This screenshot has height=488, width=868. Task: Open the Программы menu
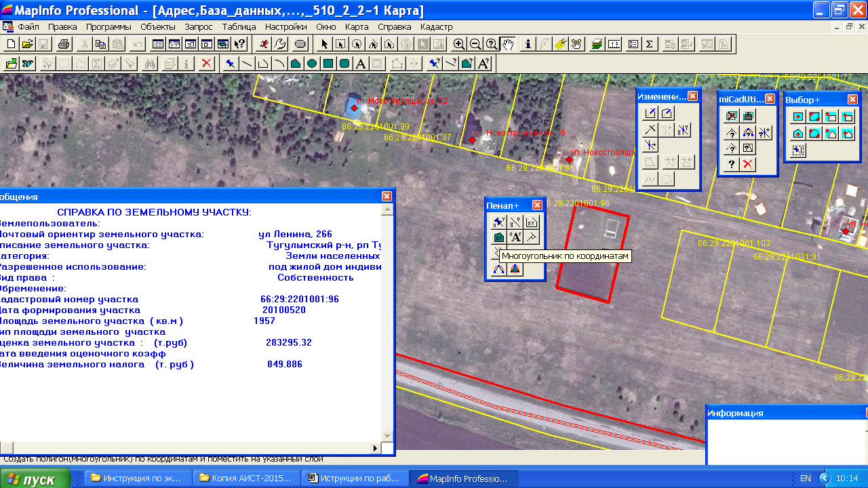108,26
